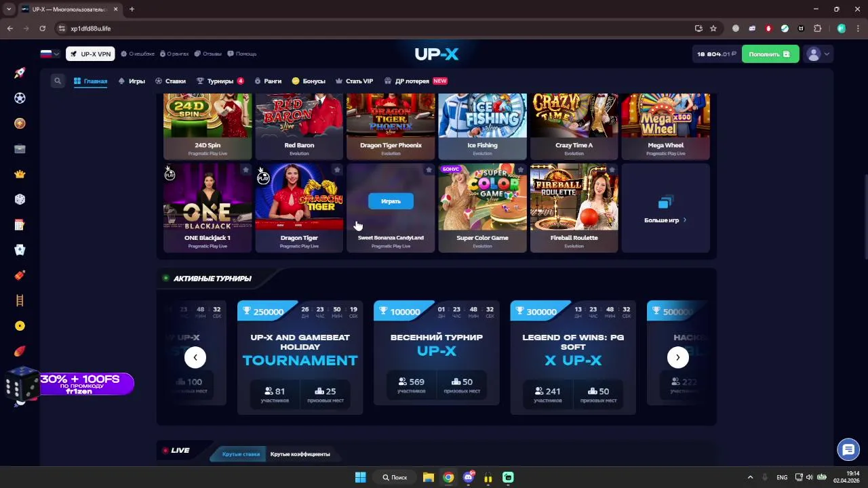The image size is (868, 488).
Task: Open the Windows Start menu
Action: pos(361,477)
